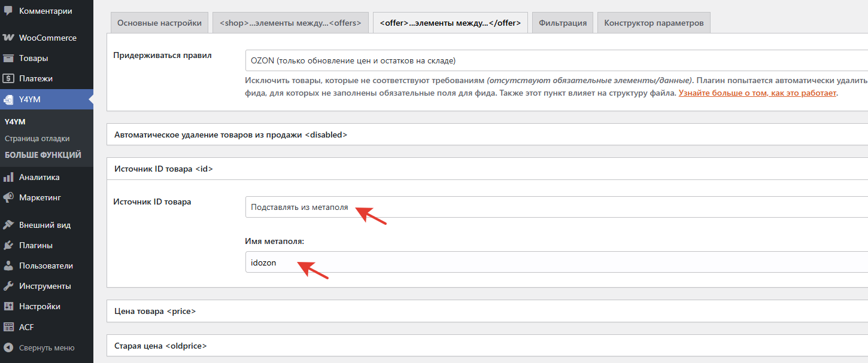Click the Плагины plug icon

click(x=8, y=245)
